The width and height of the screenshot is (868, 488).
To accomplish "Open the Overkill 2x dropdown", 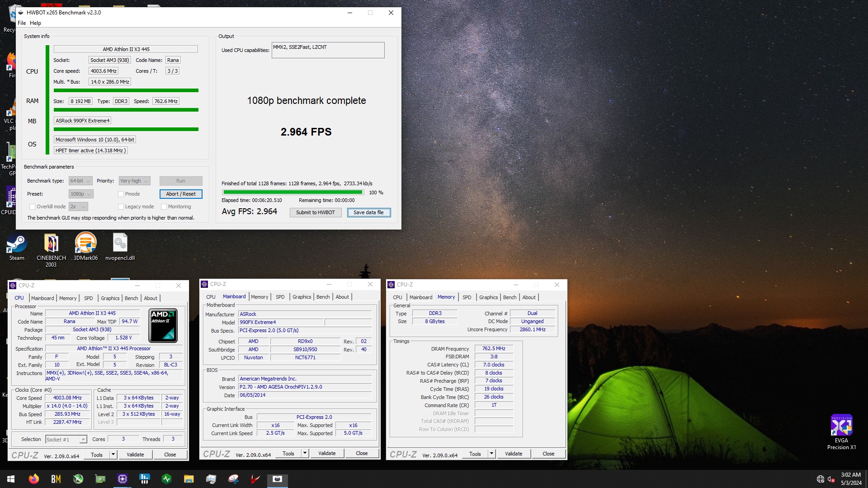I will tap(78, 206).
